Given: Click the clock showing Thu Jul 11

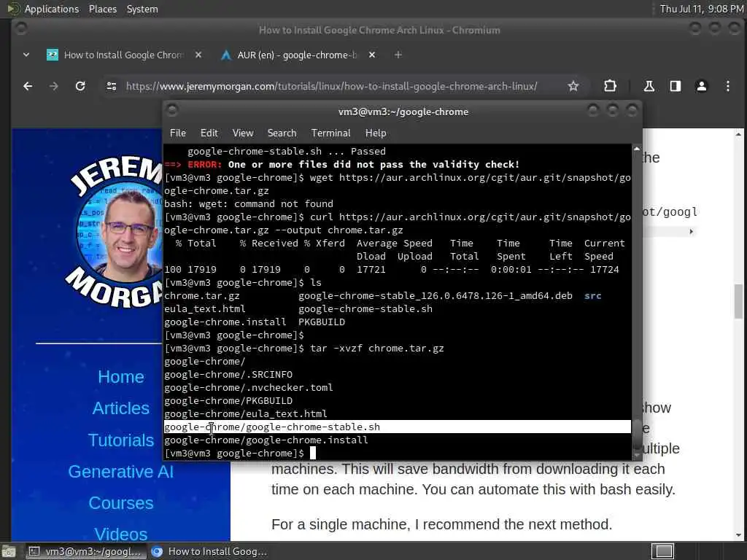Looking at the screenshot, I should pyautogui.click(x=702, y=9).
